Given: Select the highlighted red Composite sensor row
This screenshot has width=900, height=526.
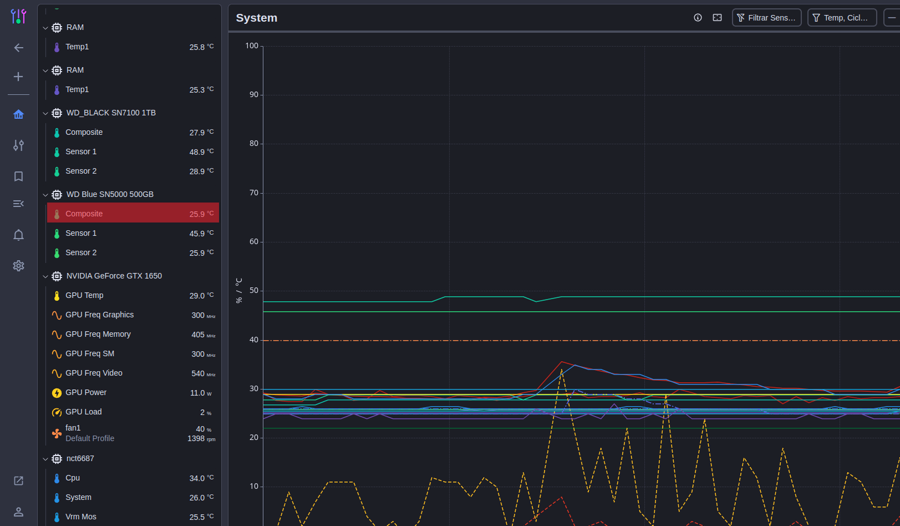Looking at the screenshot, I should [x=133, y=214].
